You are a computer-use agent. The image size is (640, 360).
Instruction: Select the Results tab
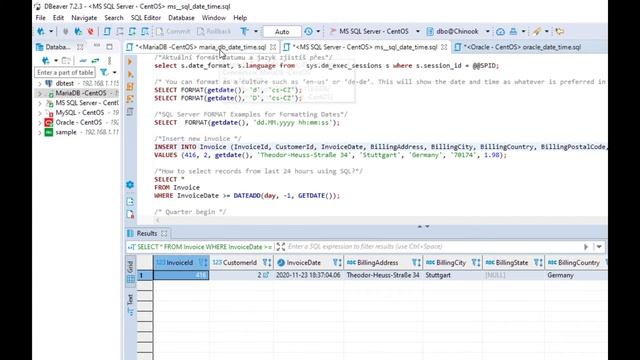147,233
